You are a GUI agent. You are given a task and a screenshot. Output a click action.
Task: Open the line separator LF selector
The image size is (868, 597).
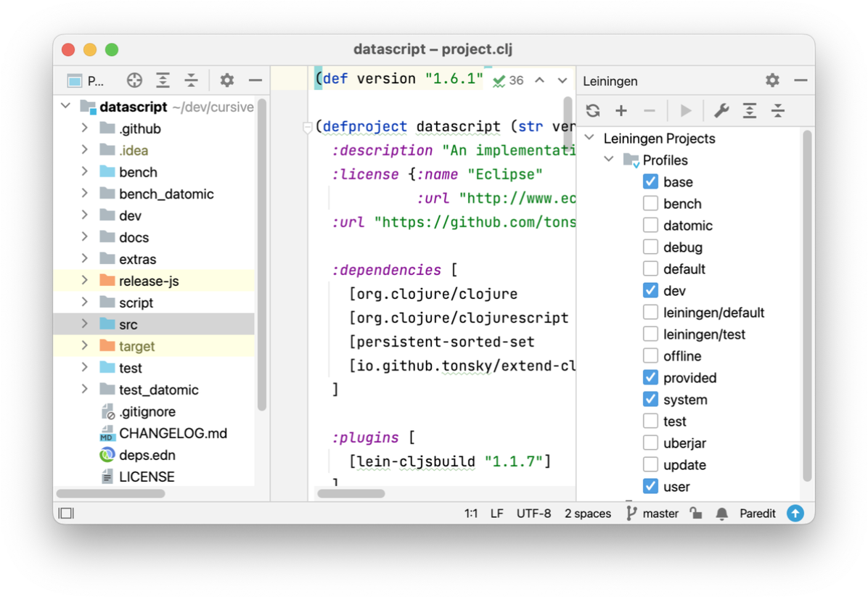(496, 514)
